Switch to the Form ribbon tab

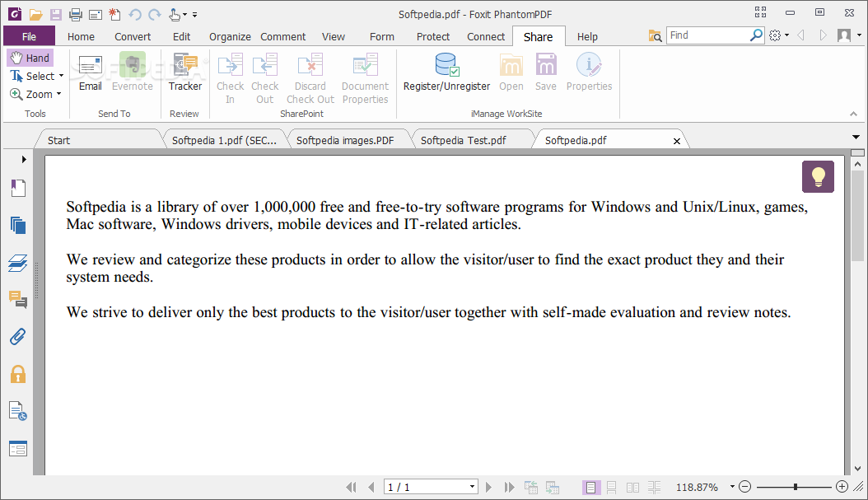pos(382,36)
